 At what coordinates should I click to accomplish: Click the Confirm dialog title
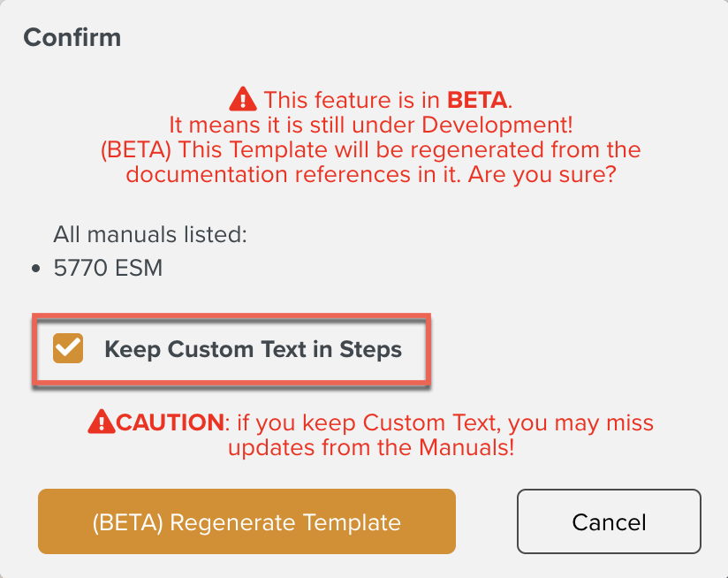pos(72,37)
